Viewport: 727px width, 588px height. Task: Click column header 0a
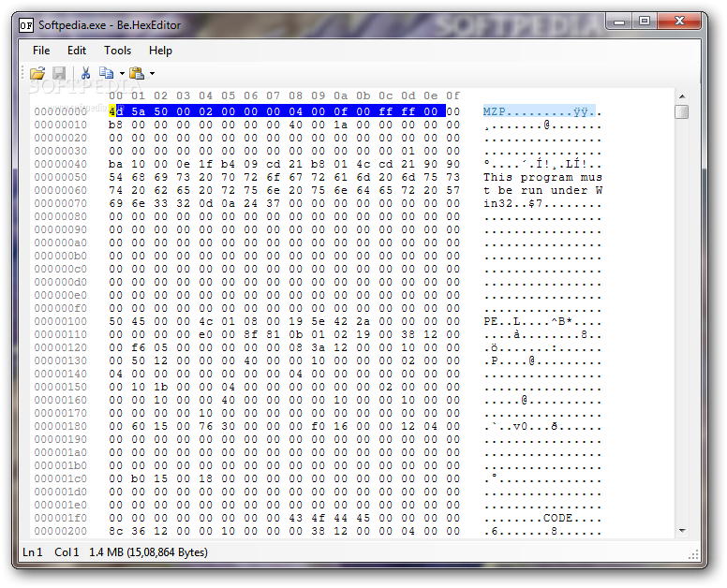(x=340, y=96)
